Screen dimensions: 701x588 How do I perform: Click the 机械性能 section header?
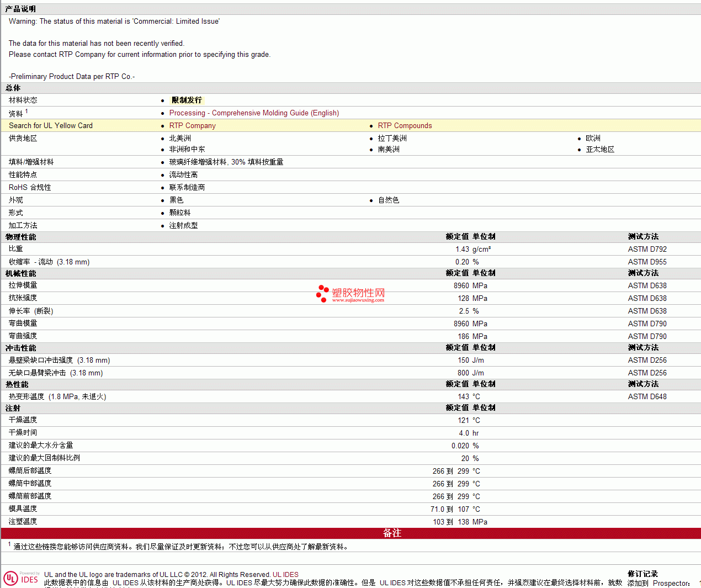pyautogui.click(x=20, y=273)
